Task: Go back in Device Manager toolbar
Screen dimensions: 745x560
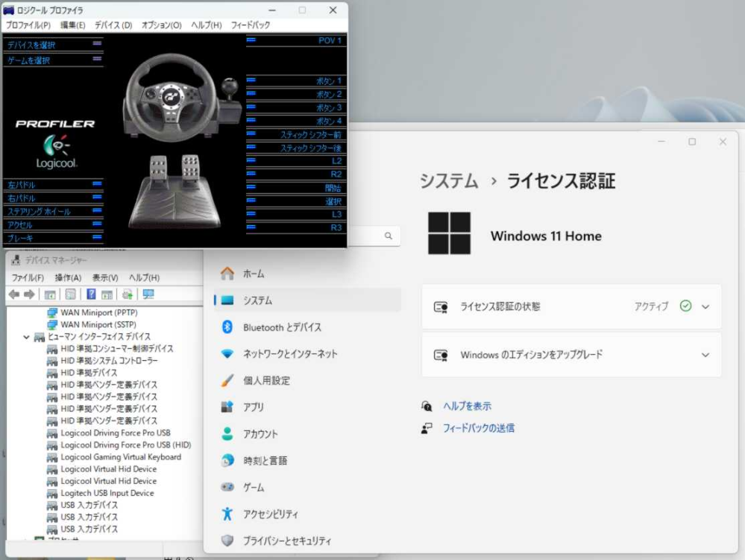Action: point(14,295)
